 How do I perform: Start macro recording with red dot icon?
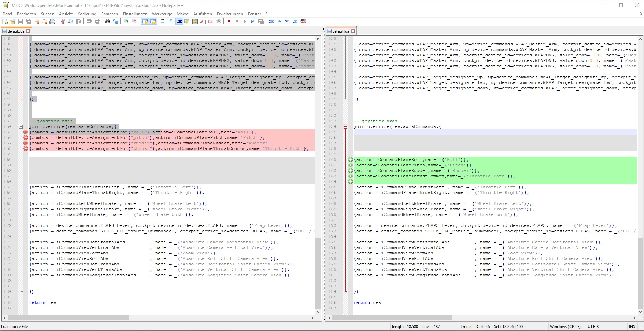[229, 21]
